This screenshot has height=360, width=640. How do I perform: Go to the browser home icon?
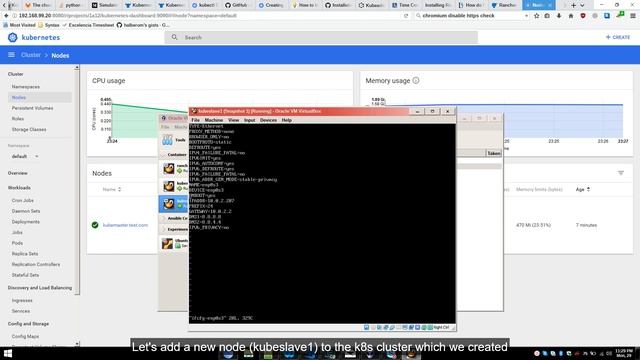(x=571, y=16)
